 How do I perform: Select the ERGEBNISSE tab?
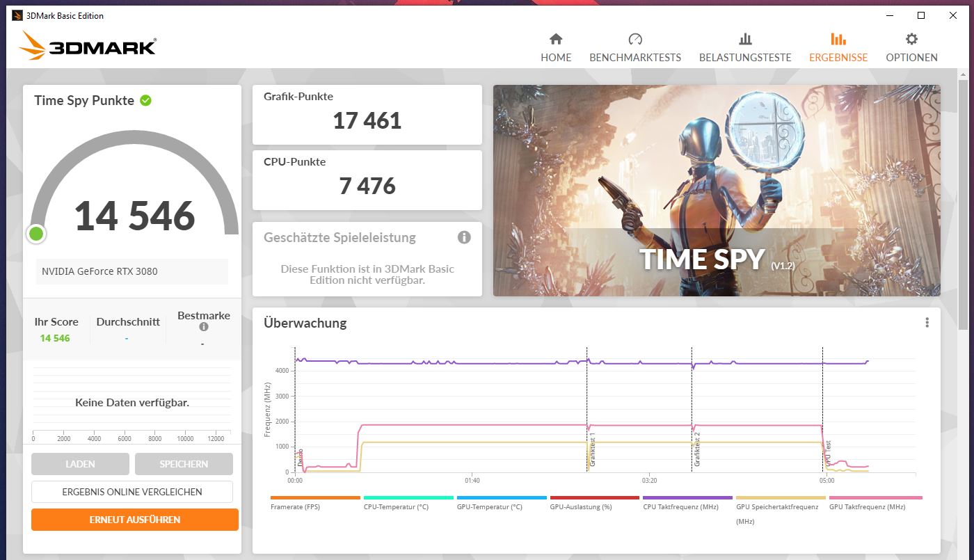(x=838, y=58)
